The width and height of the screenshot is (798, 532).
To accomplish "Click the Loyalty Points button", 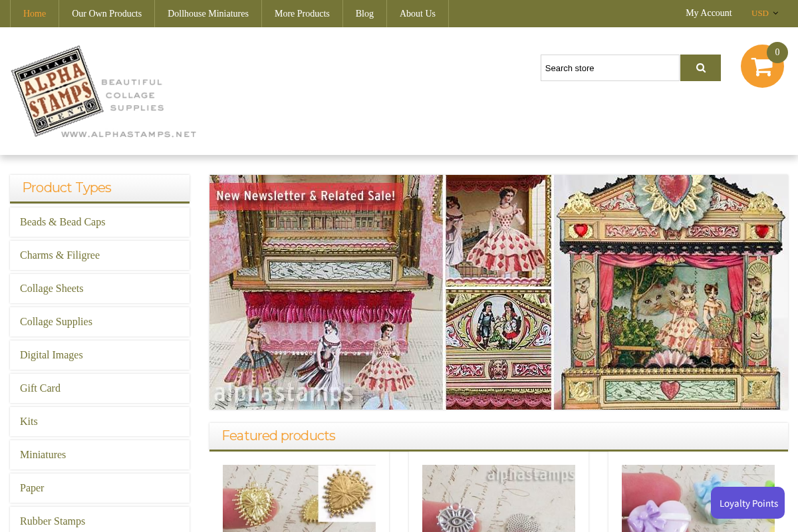I will [747, 503].
